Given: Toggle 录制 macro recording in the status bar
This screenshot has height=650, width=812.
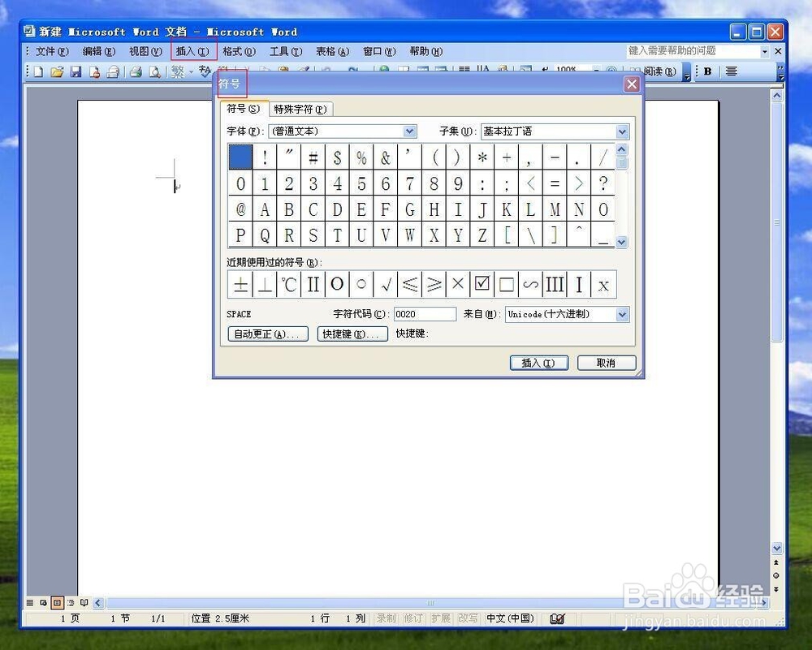Looking at the screenshot, I should pos(386,618).
